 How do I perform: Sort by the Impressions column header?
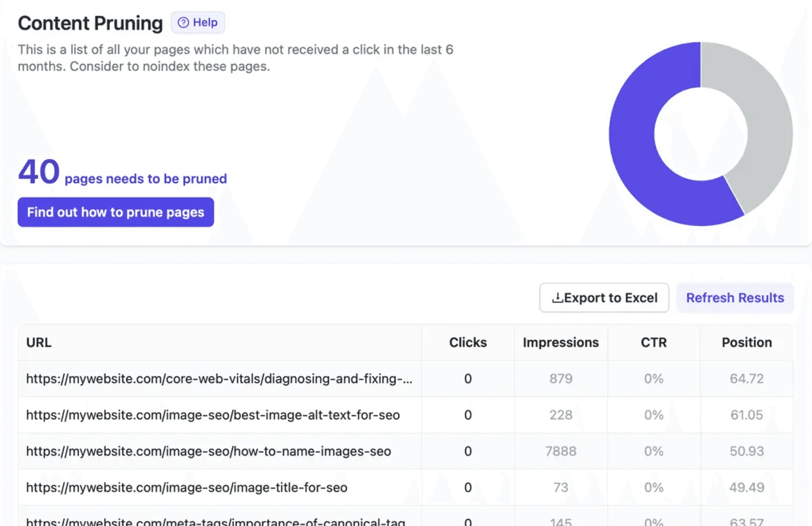click(560, 342)
